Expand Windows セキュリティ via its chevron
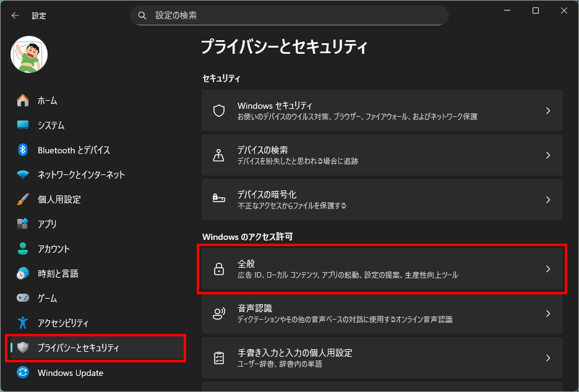Screen dimensions: 579x392 547,111
